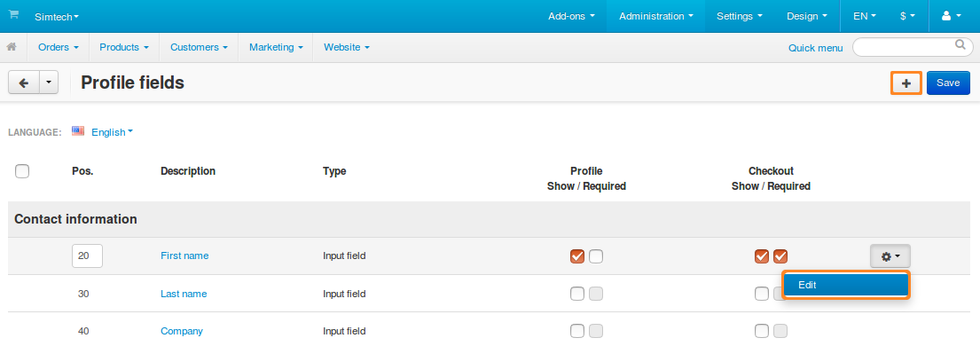Click the Type column header
The height and width of the screenshot is (346, 980).
[x=334, y=171]
